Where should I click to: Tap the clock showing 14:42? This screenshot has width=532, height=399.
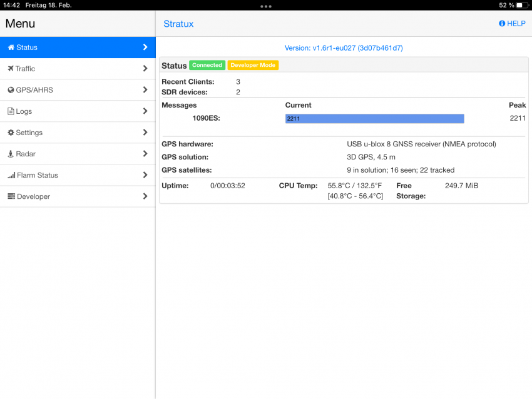coord(11,5)
